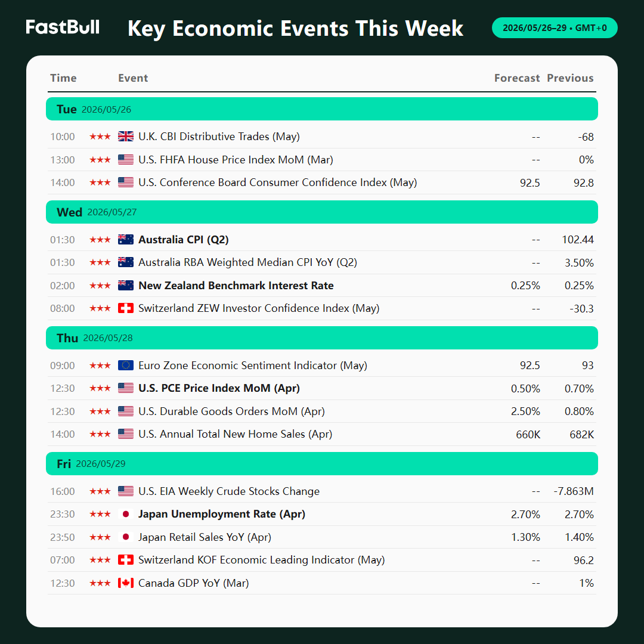
Task: Click the Japan flag next to Unemployment Rate
Action: (126, 514)
